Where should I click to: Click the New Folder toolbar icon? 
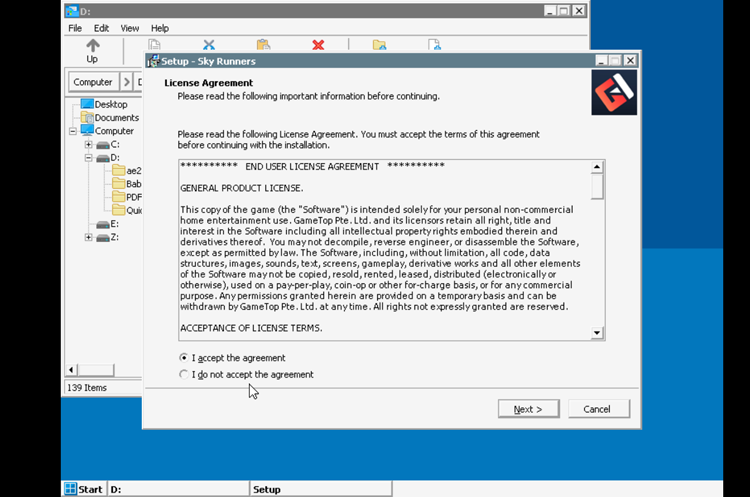379,45
